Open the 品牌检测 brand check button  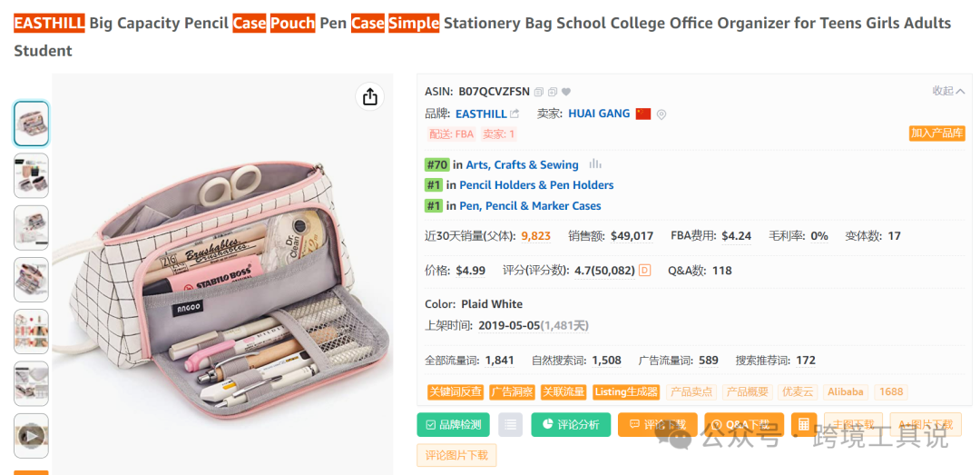[454, 424]
